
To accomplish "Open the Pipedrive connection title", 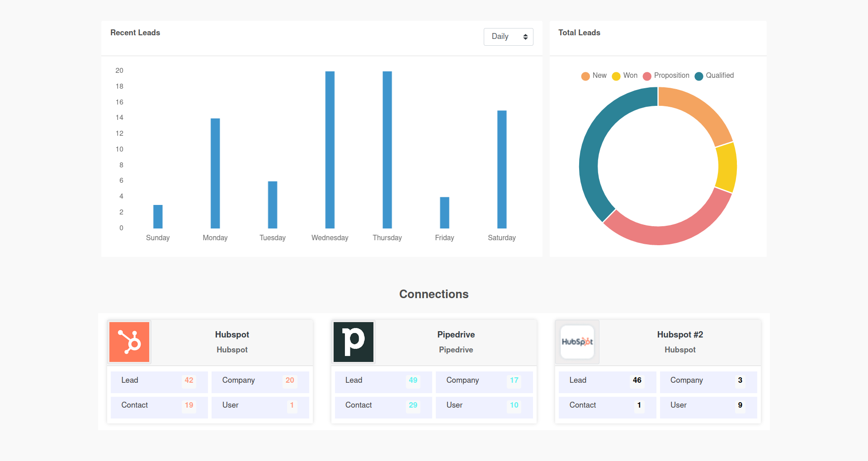I will [456, 335].
